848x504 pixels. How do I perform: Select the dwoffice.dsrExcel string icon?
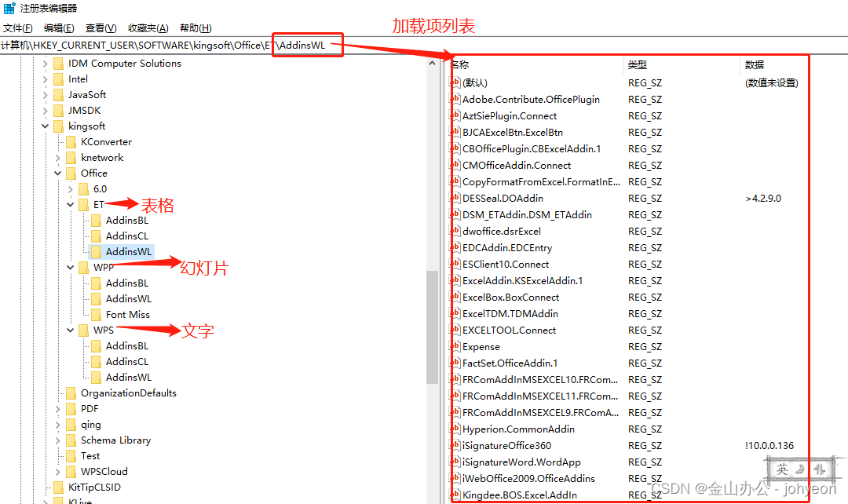pos(455,232)
